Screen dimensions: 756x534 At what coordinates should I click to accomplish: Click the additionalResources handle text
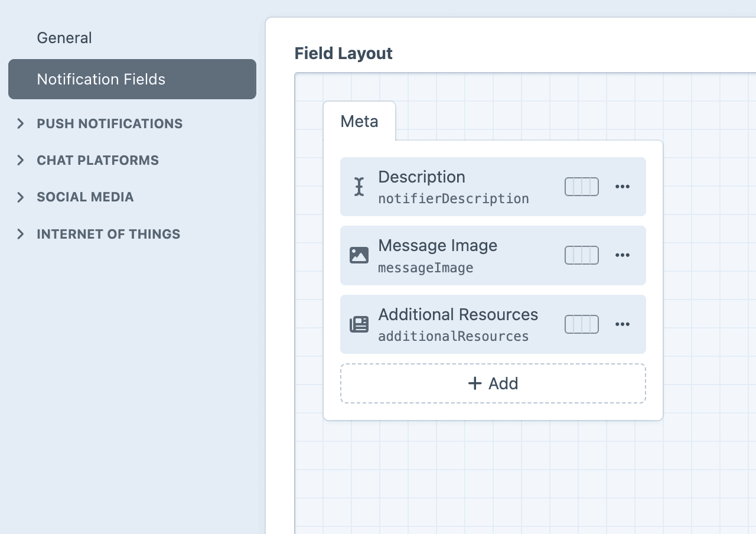point(454,336)
